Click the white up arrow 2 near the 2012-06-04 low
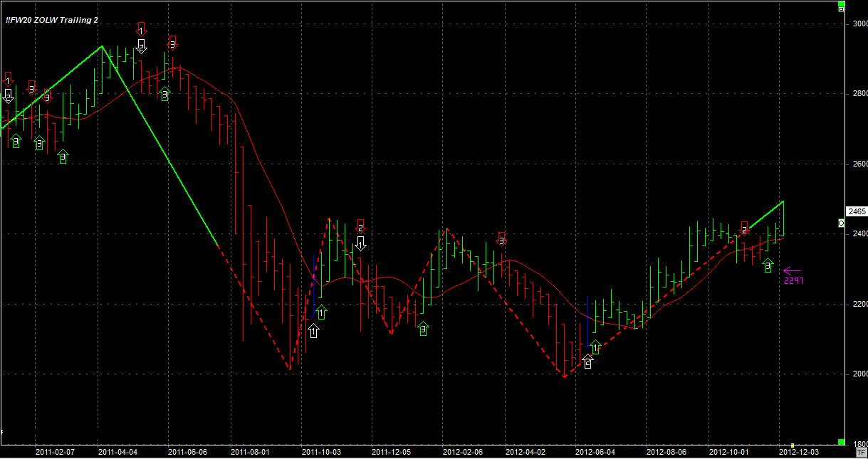 coord(588,362)
